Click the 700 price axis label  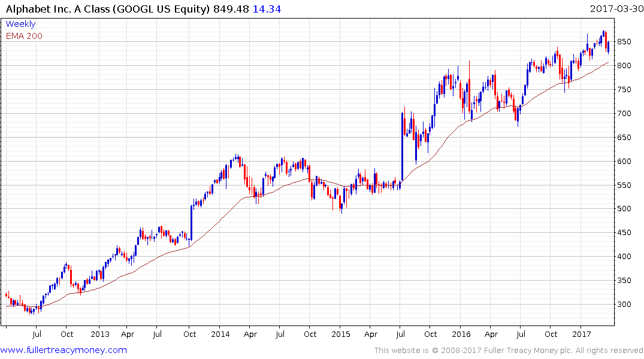(x=624, y=114)
